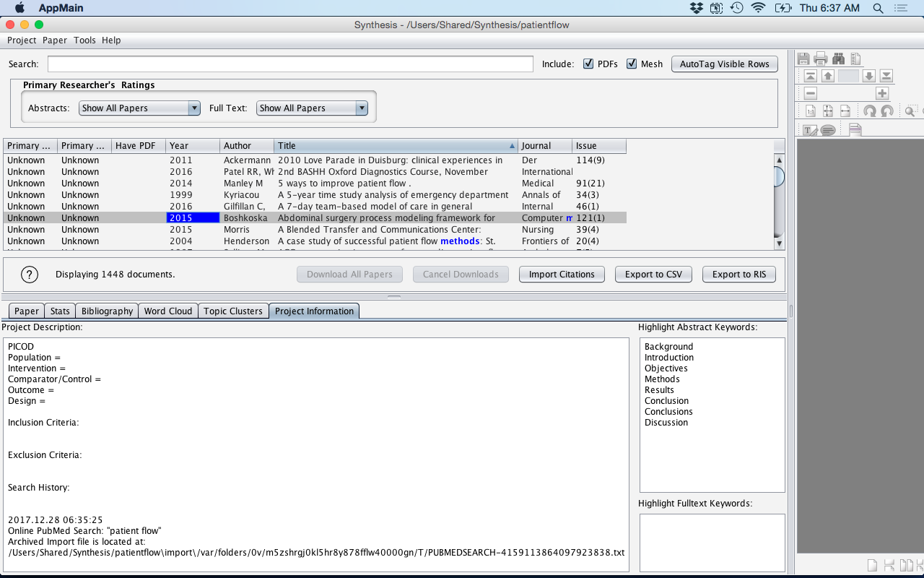Click the save document floppy disk icon
The height and width of the screenshot is (578, 924).
803,59
